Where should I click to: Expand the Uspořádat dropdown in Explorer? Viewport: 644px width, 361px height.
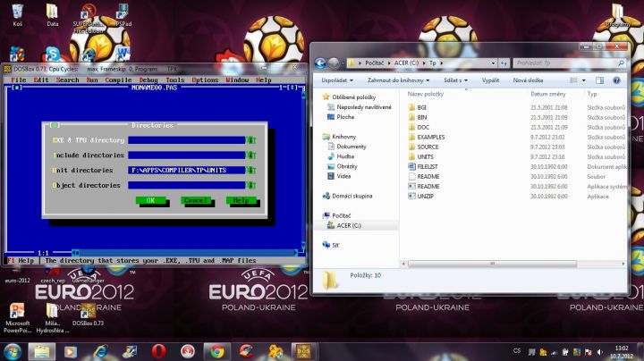(337, 80)
